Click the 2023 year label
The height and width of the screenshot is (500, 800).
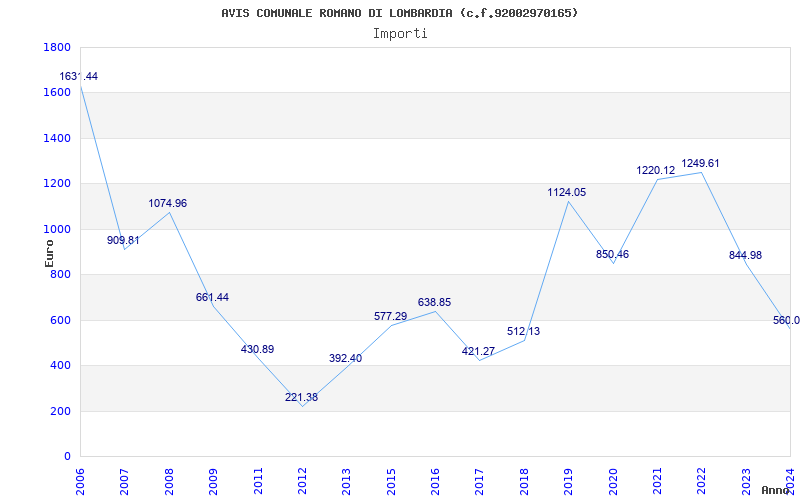point(746,482)
